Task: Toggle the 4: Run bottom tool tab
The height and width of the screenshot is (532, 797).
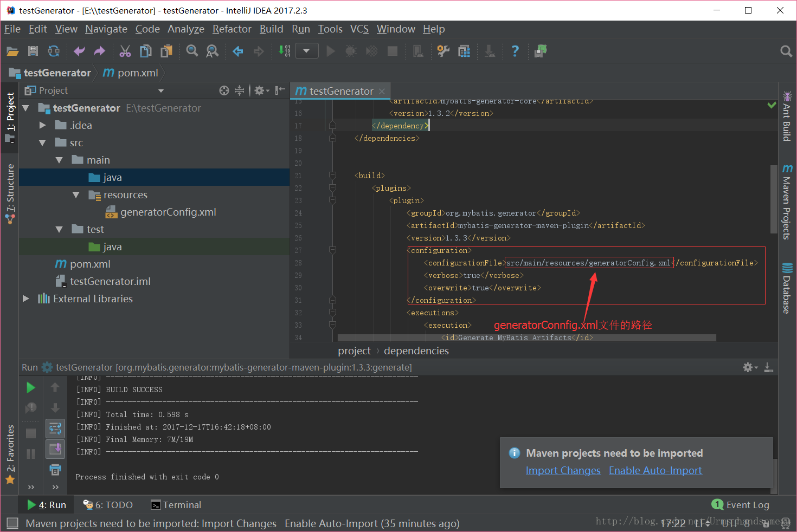Action: tap(47, 505)
